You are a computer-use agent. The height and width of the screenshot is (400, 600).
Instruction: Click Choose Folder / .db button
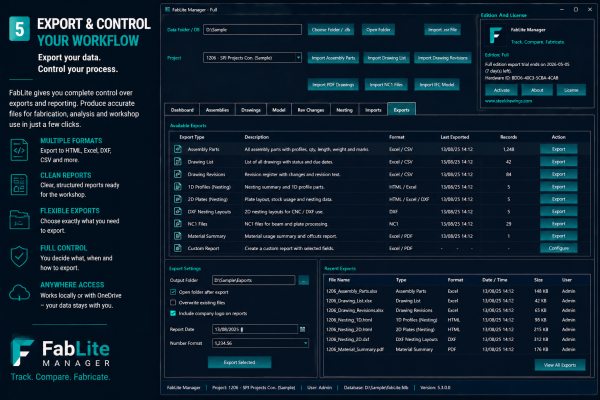[331, 29]
